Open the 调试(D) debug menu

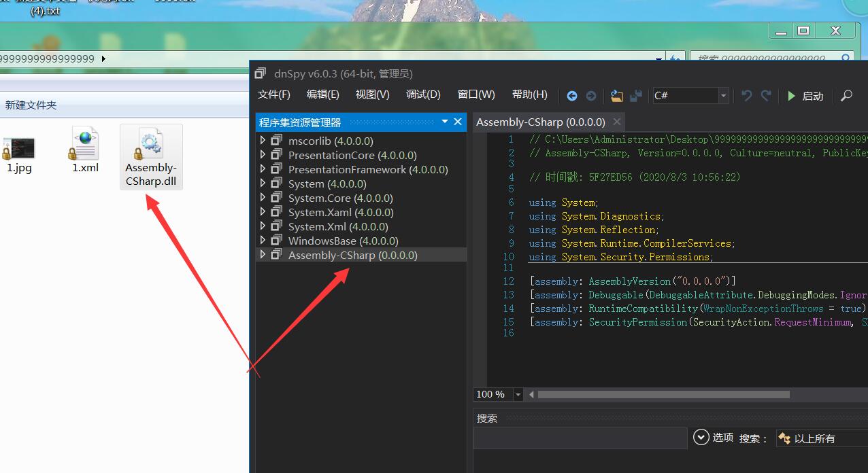click(423, 94)
